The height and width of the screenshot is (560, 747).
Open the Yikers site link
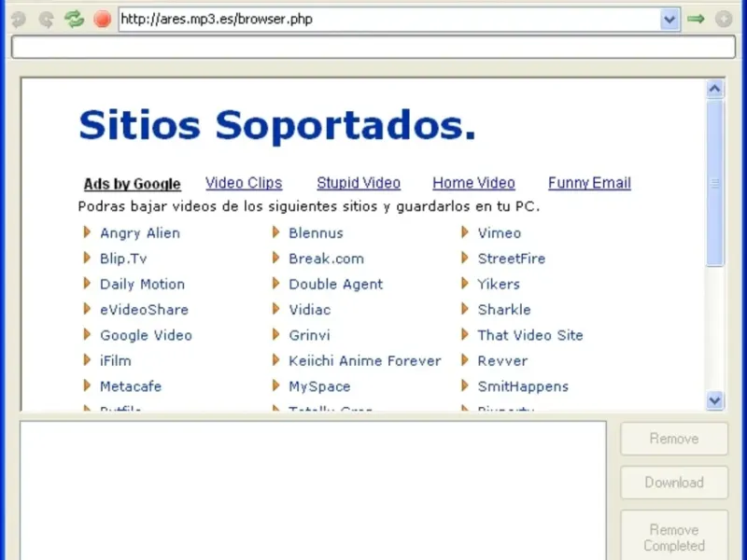499,285
